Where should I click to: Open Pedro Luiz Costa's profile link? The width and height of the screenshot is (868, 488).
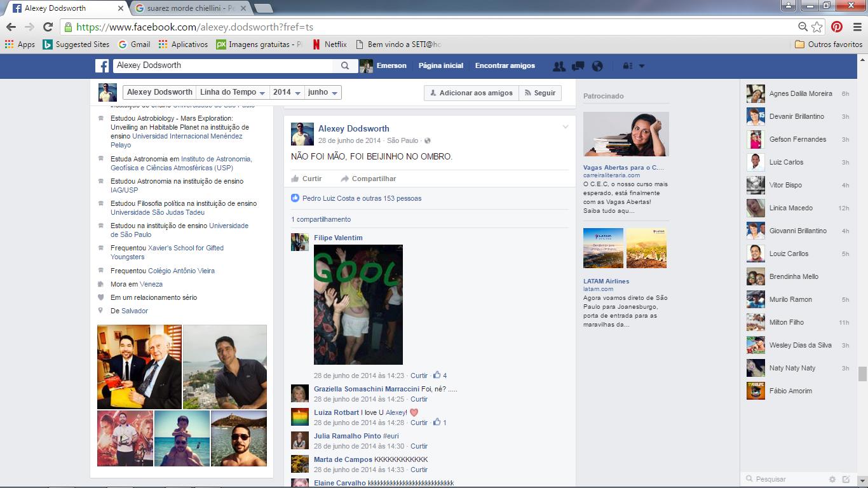[x=327, y=198]
